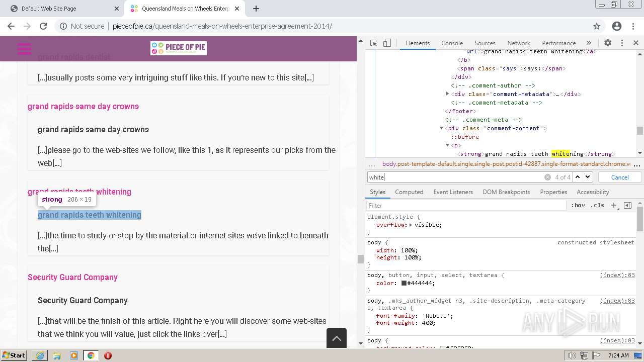The height and width of the screenshot is (362, 644).
Task: Switch to the Console tab
Action: [x=452, y=43]
